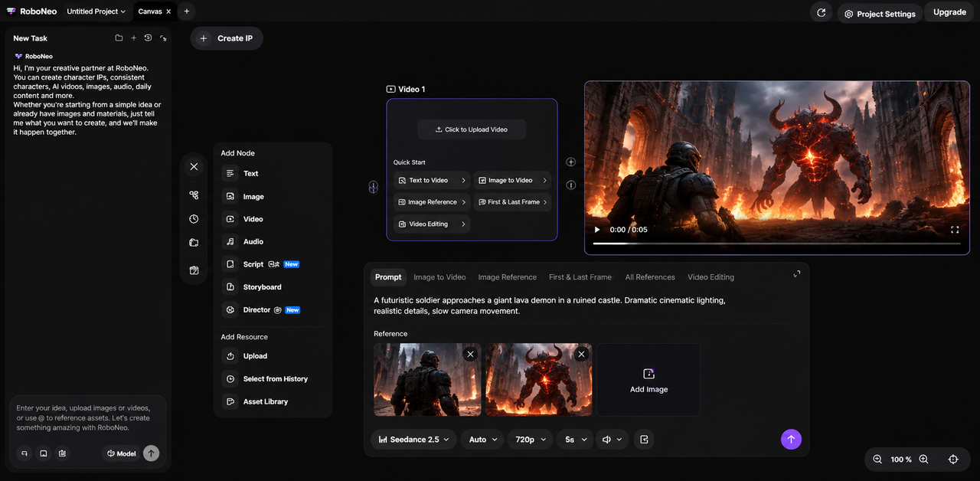The width and height of the screenshot is (980, 481).
Task: Click Add Image reference tile
Action: (x=648, y=380)
